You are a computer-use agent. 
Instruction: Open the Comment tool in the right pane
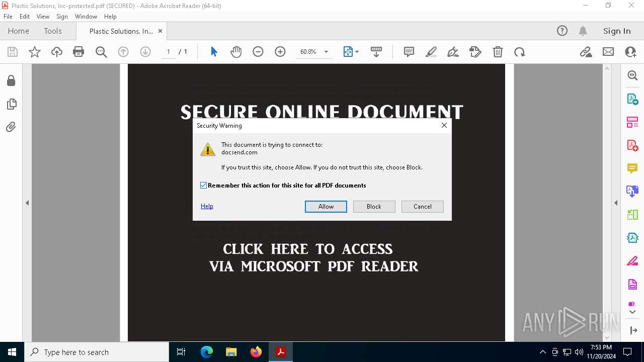[632, 168]
